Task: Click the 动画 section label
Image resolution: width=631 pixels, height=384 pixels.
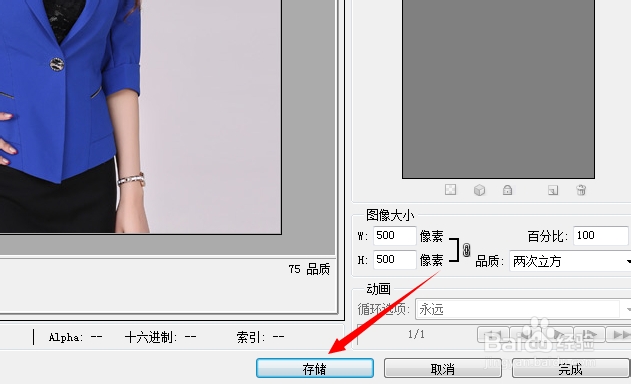Action: [x=378, y=289]
